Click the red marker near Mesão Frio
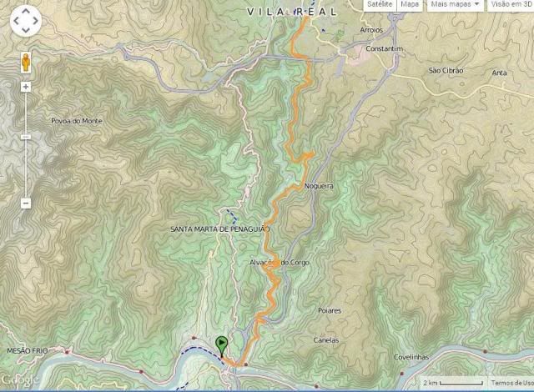The image size is (534, 392). coord(67,352)
